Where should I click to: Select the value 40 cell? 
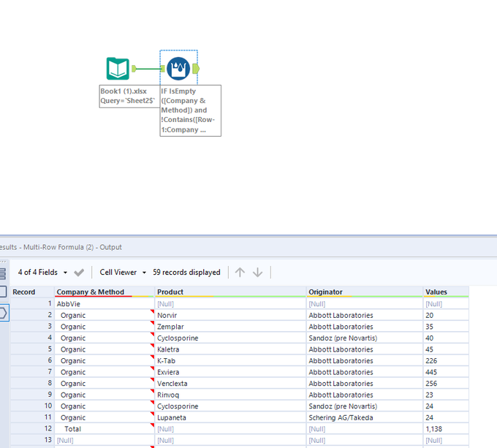pos(446,338)
